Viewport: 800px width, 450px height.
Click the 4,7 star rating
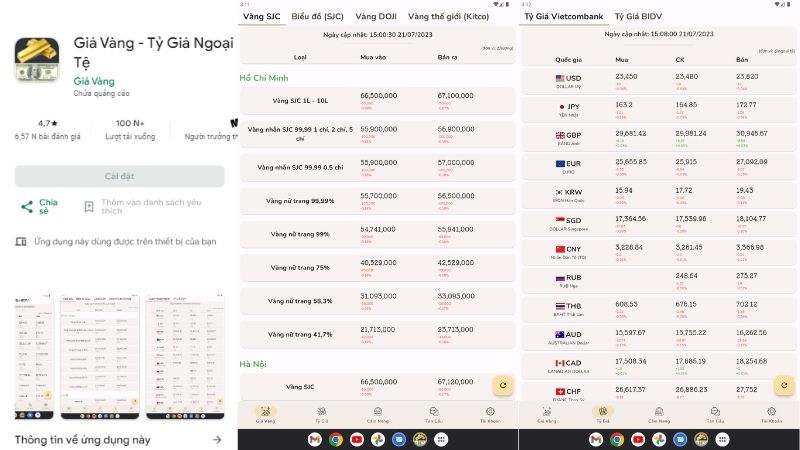click(47, 123)
